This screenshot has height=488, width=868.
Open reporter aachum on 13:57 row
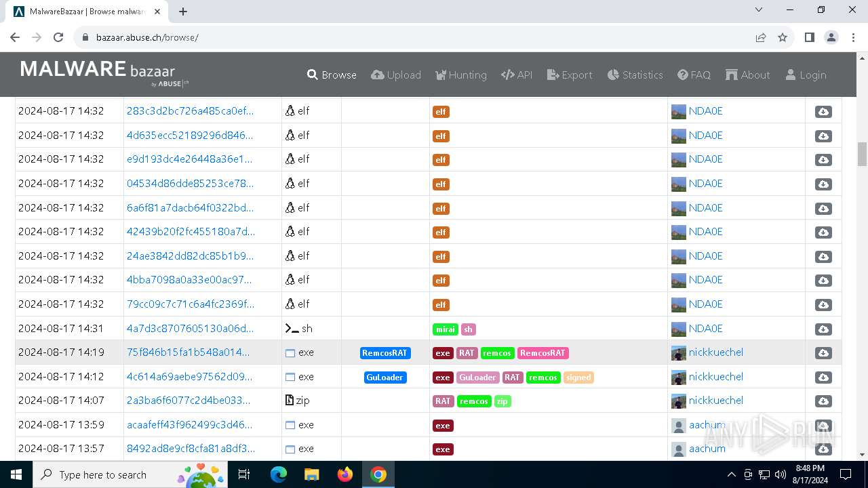pyautogui.click(x=707, y=449)
